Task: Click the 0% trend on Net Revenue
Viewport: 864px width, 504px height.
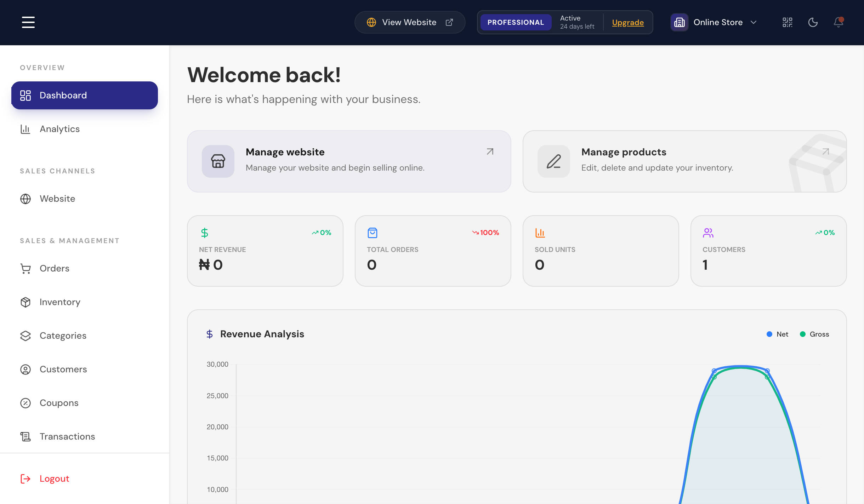Action: (x=322, y=233)
